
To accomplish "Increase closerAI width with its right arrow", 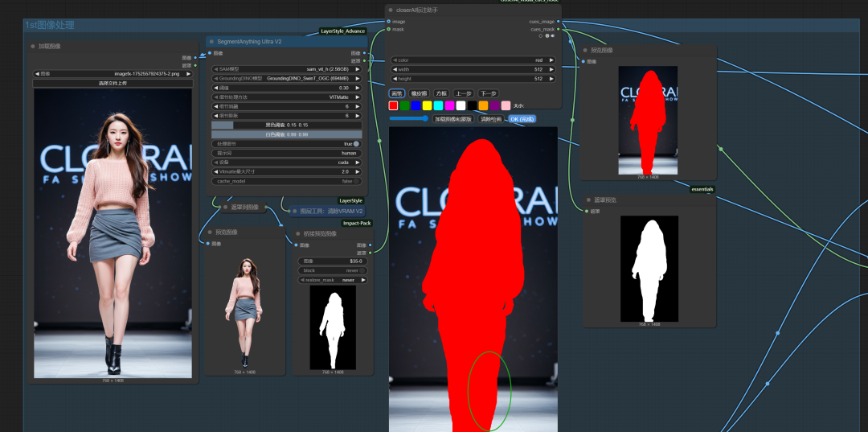I will pos(551,69).
